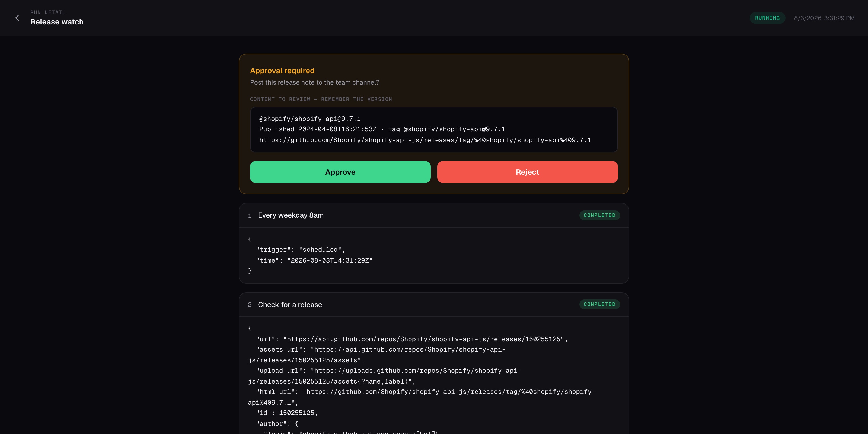Viewport: 868px width, 434px height.
Task: Click the step number 2 indicator
Action: (249, 304)
